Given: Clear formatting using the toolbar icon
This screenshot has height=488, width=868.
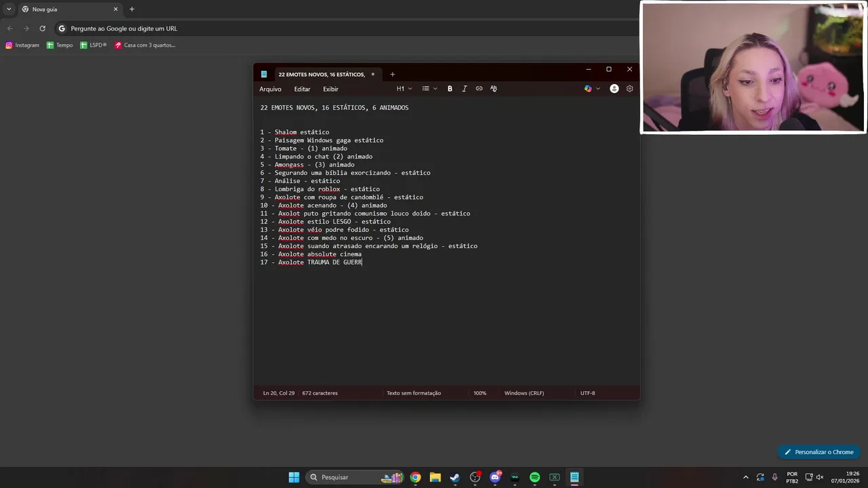Looking at the screenshot, I should [494, 89].
